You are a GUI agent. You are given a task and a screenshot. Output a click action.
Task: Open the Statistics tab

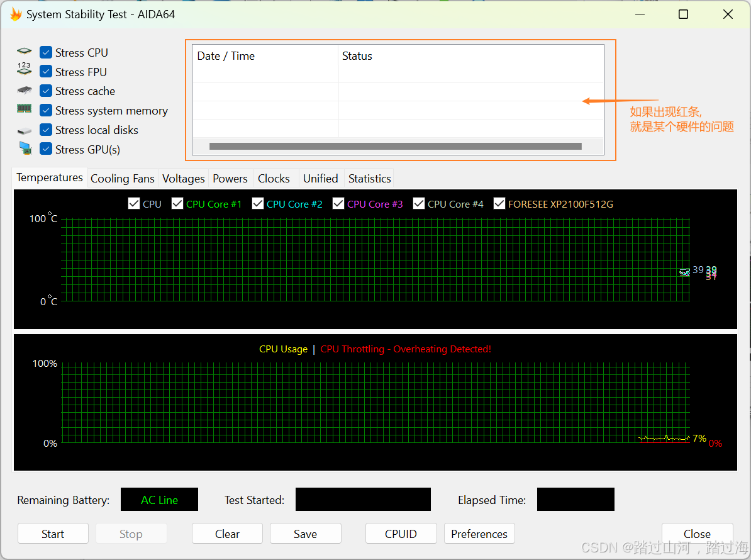[370, 179]
